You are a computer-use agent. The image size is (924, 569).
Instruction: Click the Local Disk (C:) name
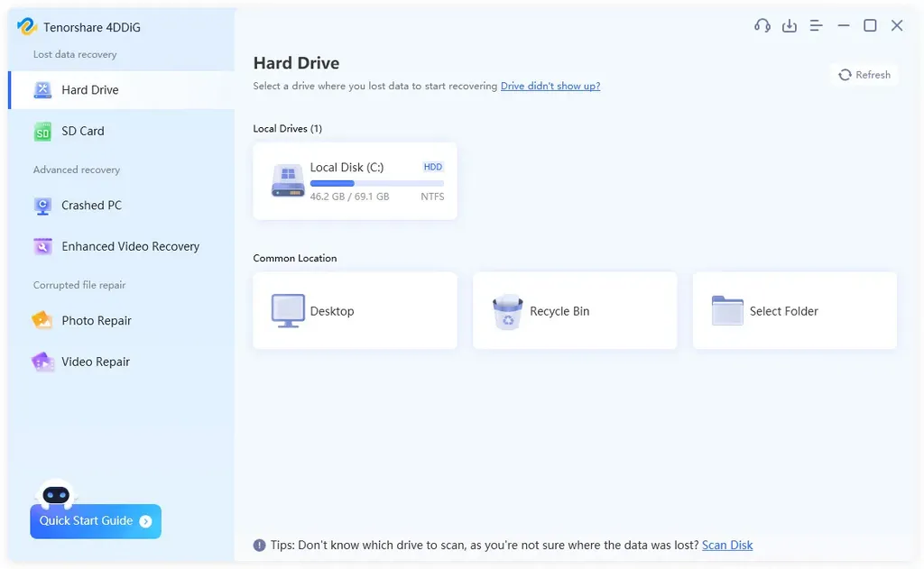[347, 168]
